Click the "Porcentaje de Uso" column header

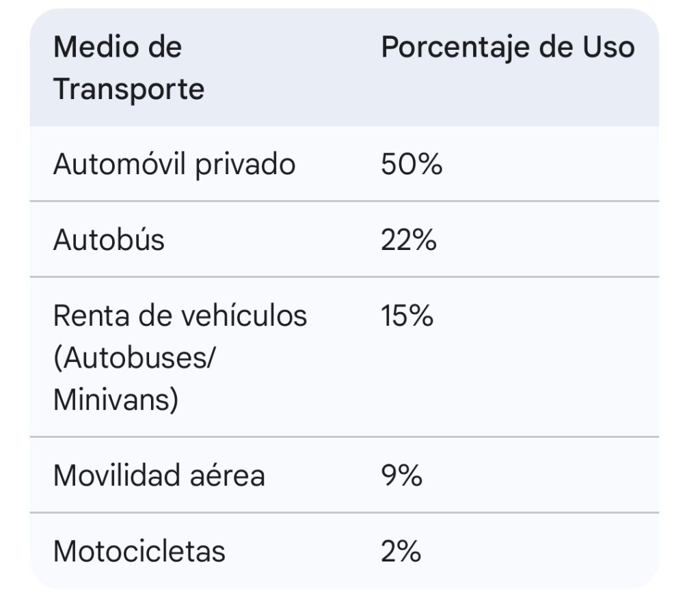(x=507, y=48)
